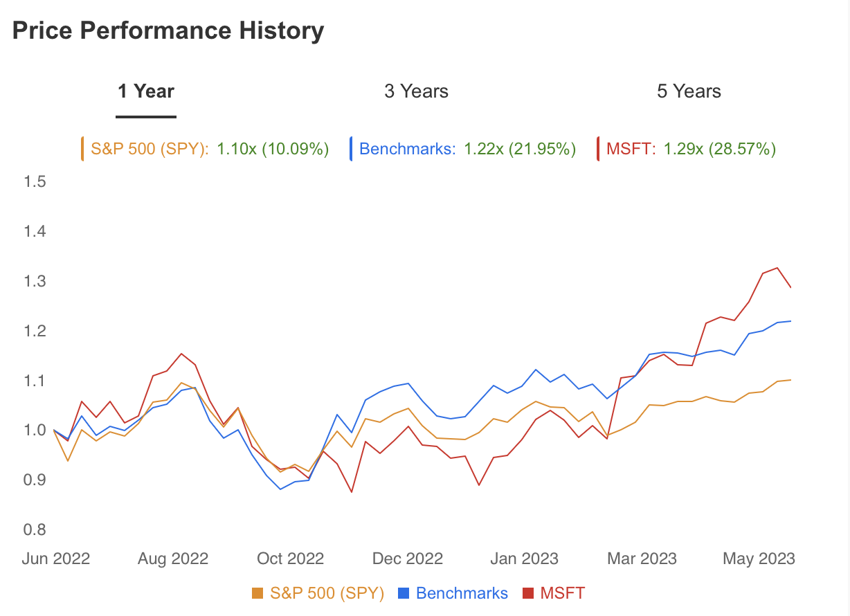Click the blue color bar beside Benchmarks
Viewport: 850px width, 616px height.
pos(353,149)
